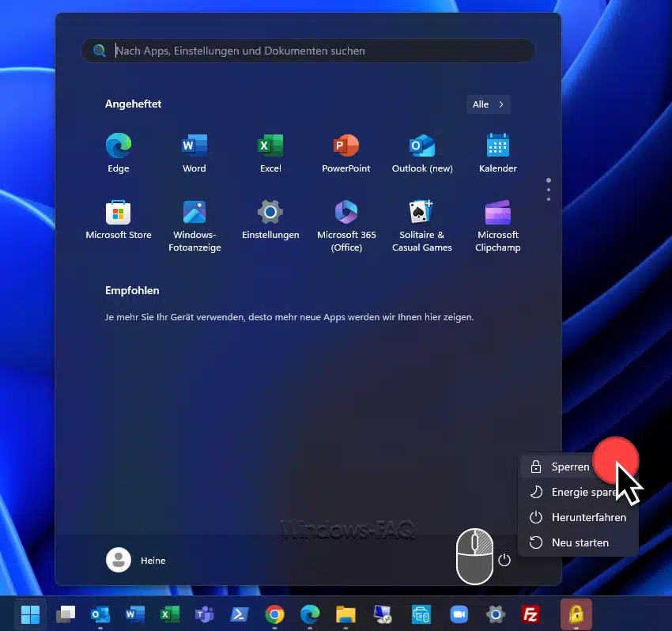672x631 pixels.
Task: Click the search field for apps and documents
Action: click(x=308, y=51)
